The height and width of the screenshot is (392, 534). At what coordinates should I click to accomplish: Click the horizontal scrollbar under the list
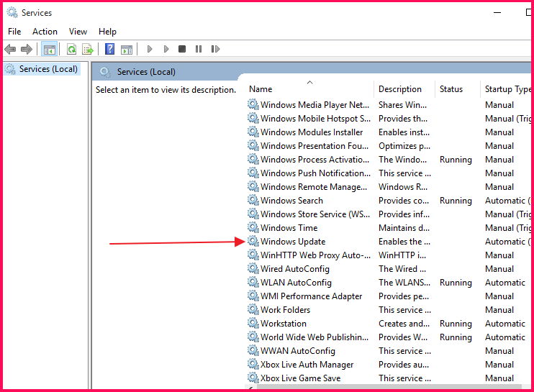[389, 388]
